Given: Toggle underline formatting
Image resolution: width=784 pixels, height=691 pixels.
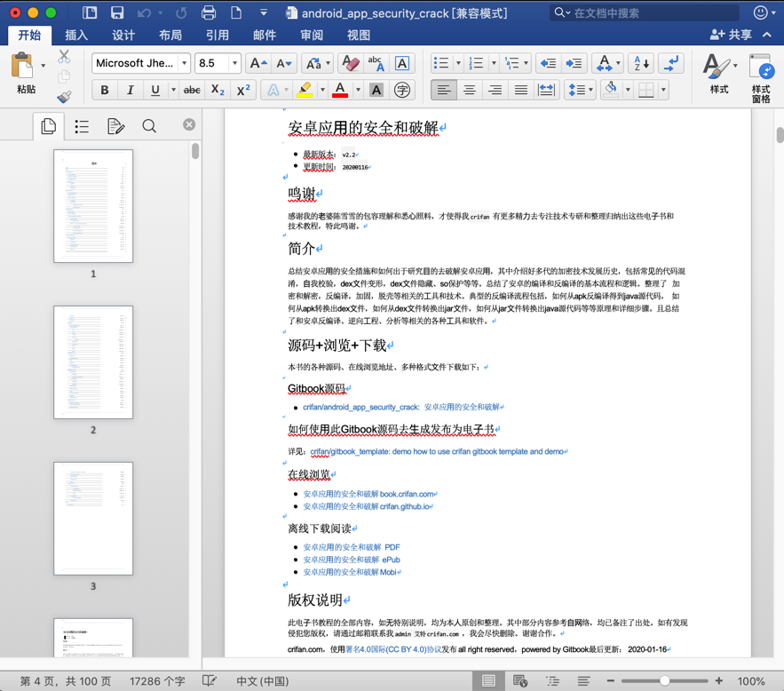Looking at the screenshot, I should (155, 90).
